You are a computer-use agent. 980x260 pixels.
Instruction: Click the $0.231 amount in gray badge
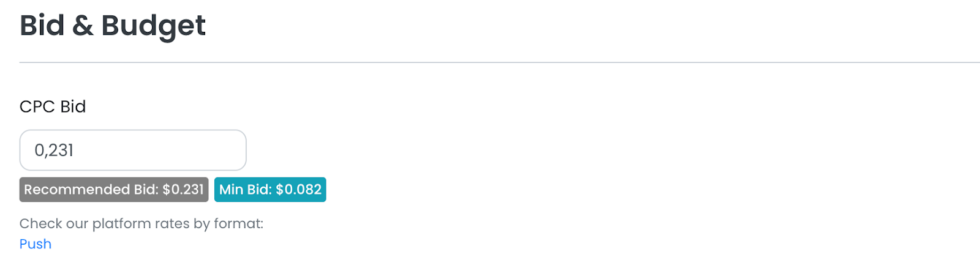183,190
